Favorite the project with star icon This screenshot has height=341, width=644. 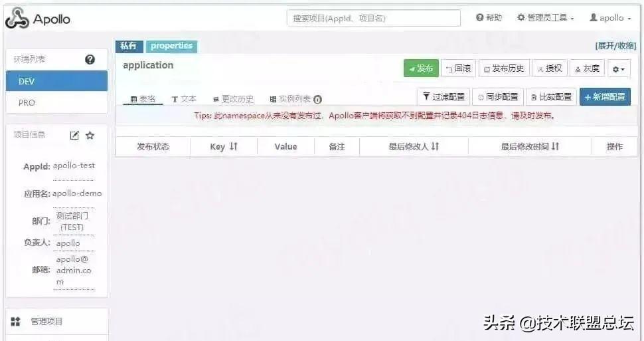click(x=90, y=136)
